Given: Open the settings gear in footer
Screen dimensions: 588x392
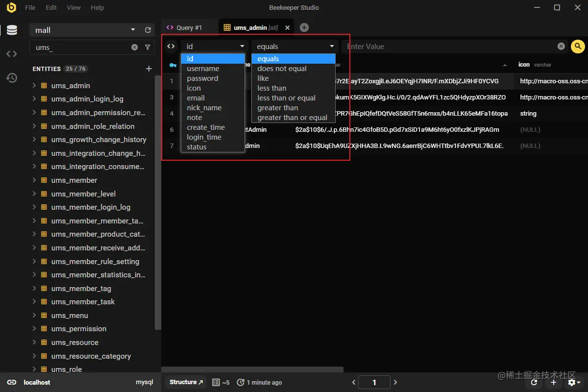Looking at the screenshot, I should tap(574, 382).
